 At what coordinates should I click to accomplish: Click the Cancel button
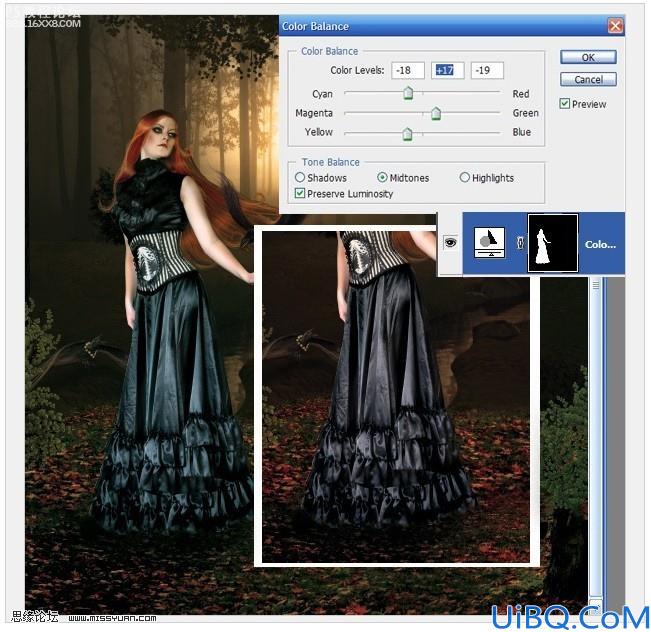pos(588,79)
